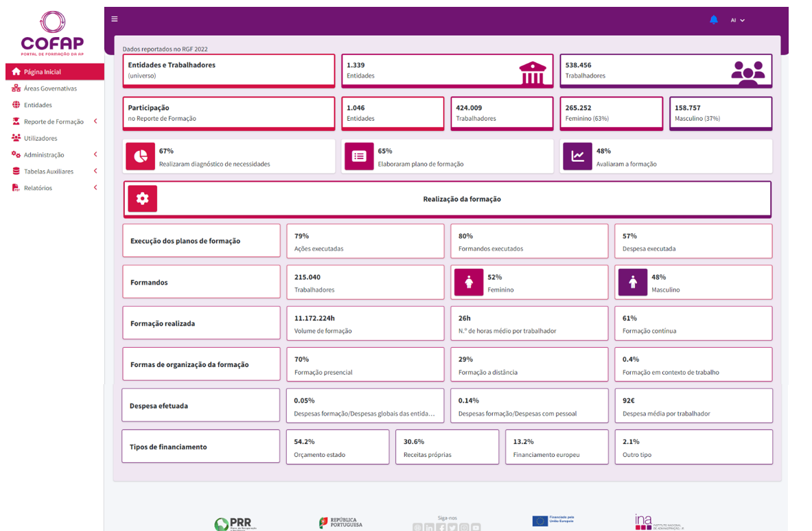The width and height of the screenshot is (812, 531).
Task: Open the YouTube social icon
Action: 476,528
